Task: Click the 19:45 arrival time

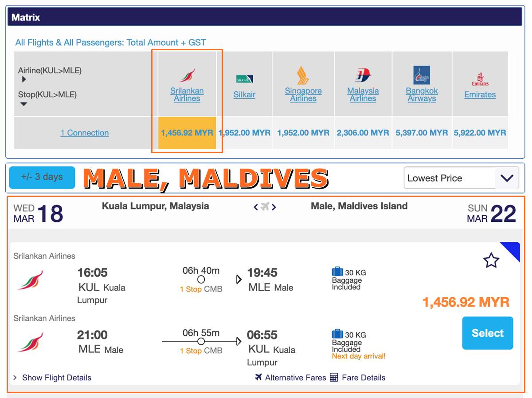Action: pos(262,272)
